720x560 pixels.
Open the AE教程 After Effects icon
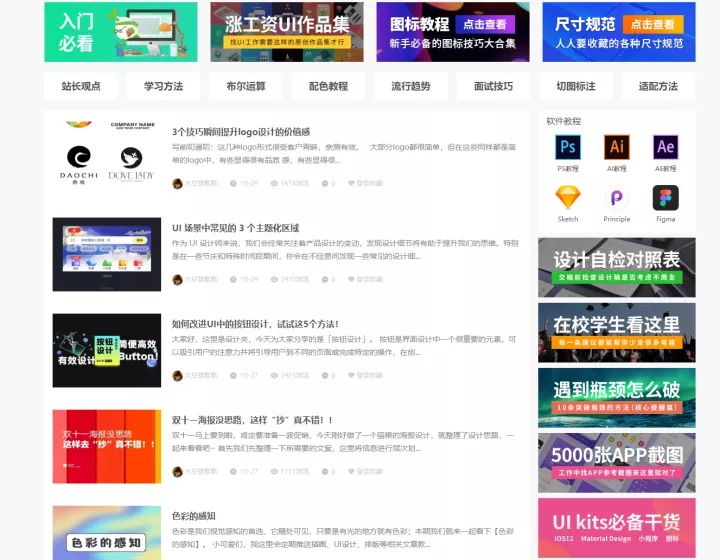point(665,147)
